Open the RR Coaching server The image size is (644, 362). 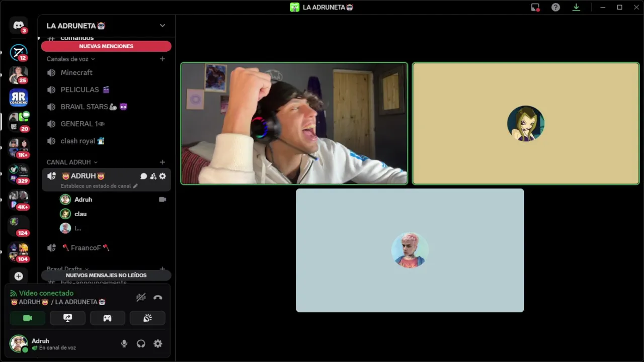click(x=19, y=98)
